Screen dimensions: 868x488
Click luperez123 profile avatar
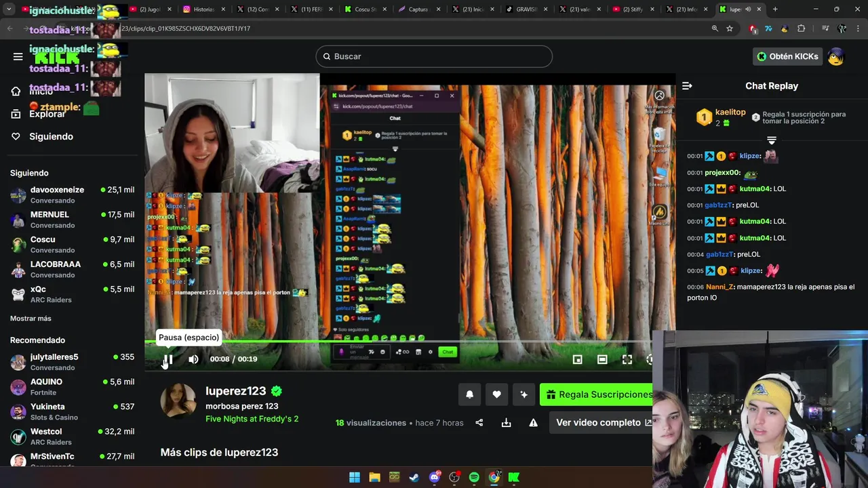(x=178, y=401)
